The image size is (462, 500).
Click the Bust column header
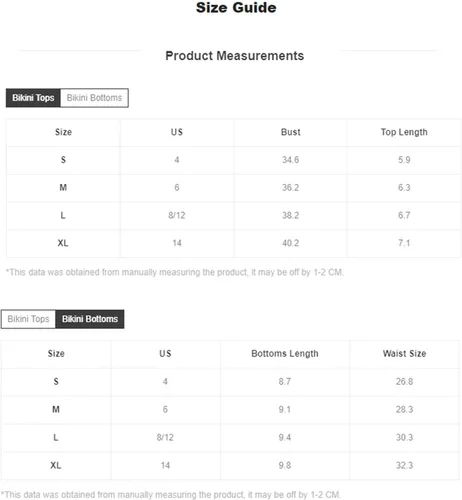click(x=290, y=132)
